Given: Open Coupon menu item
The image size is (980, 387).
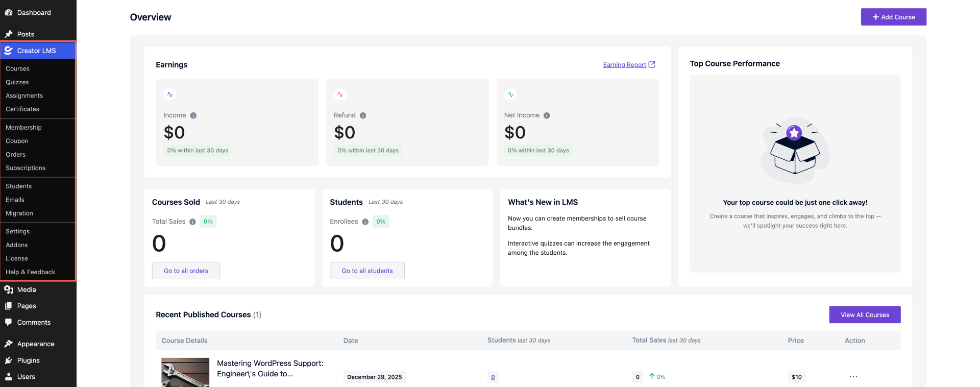Looking at the screenshot, I should (x=17, y=141).
